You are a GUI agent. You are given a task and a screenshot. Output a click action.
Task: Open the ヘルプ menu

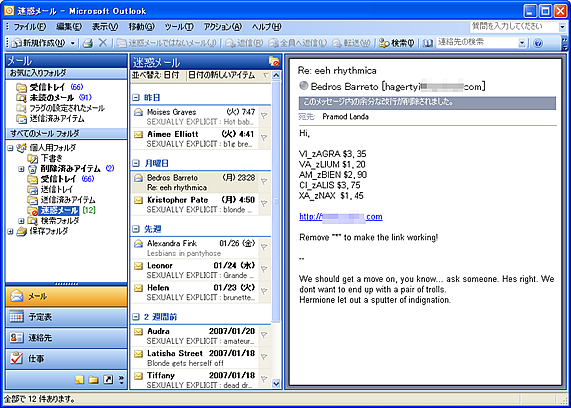click(x=267, y=27)
